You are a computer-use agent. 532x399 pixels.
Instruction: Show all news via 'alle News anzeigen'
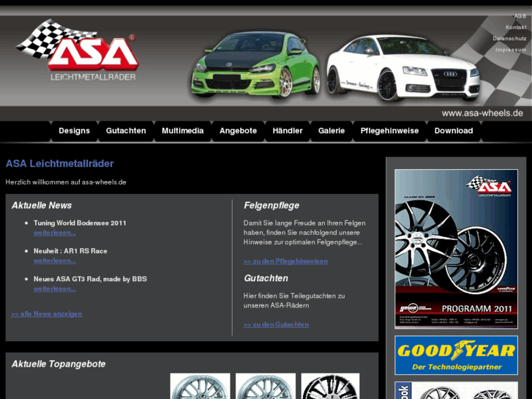click(47, 314)
